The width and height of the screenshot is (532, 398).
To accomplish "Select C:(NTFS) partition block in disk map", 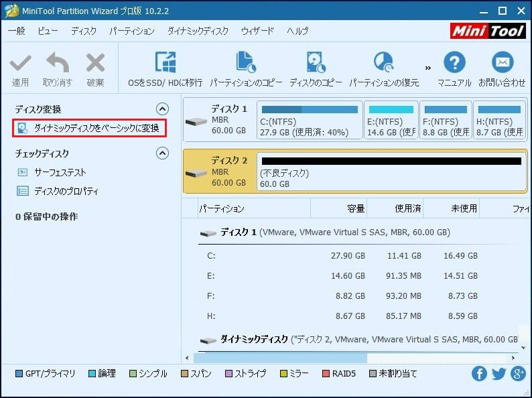I will point(310,120).
